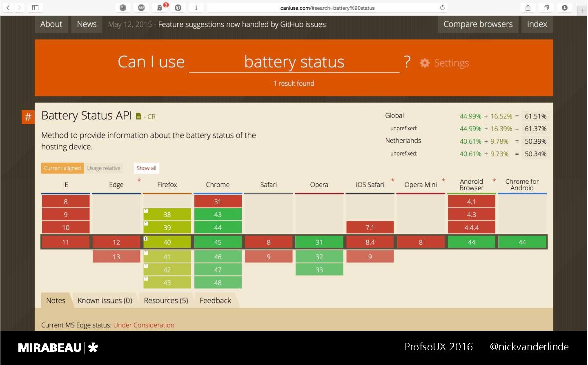Click the Chrome for Android 44 cell
The width and height of the screenshot is (588, 365).
pos(522,242)
